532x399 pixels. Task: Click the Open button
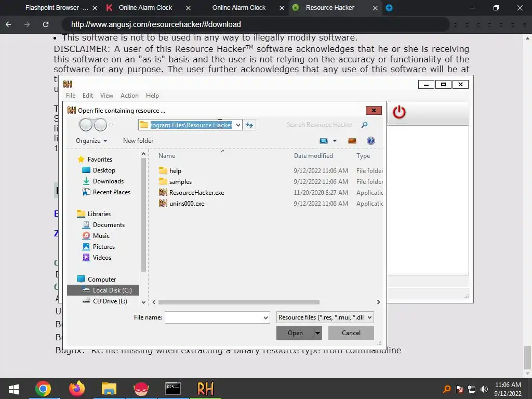[295, 333]
